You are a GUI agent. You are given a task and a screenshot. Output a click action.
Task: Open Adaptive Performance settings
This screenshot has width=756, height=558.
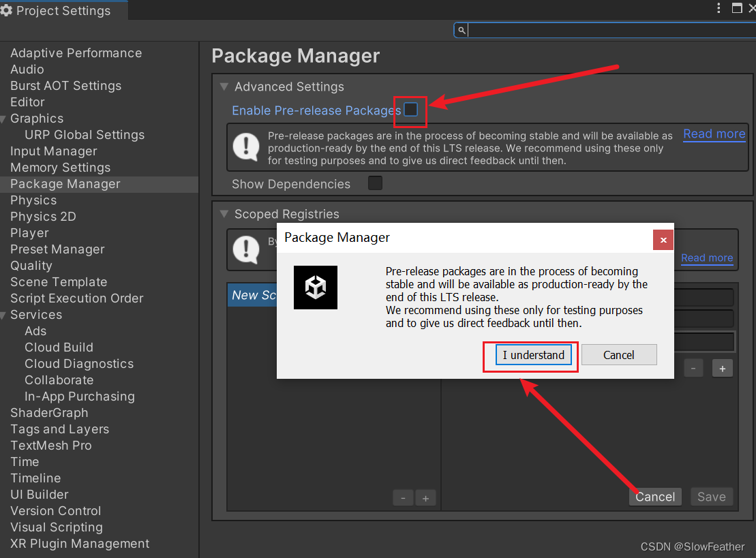tap(76, 53)
